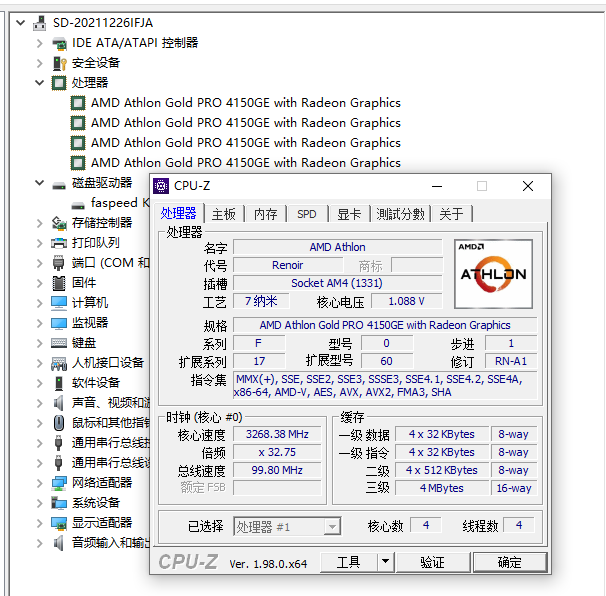
Task: Expand the 存储控制器 node
Action: pos(39,223)
